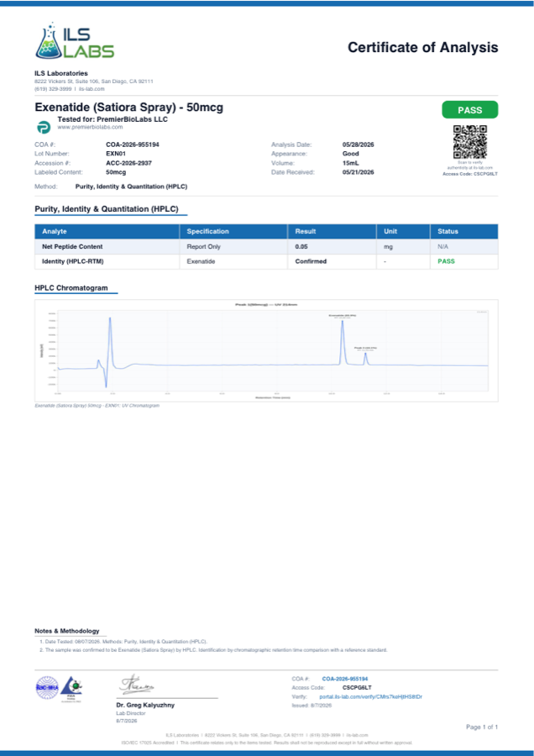Click Purity, Identity & Quantitation (HPLC) section heading
This screenshot has height=756, width=534.
(x=107, y=209)
